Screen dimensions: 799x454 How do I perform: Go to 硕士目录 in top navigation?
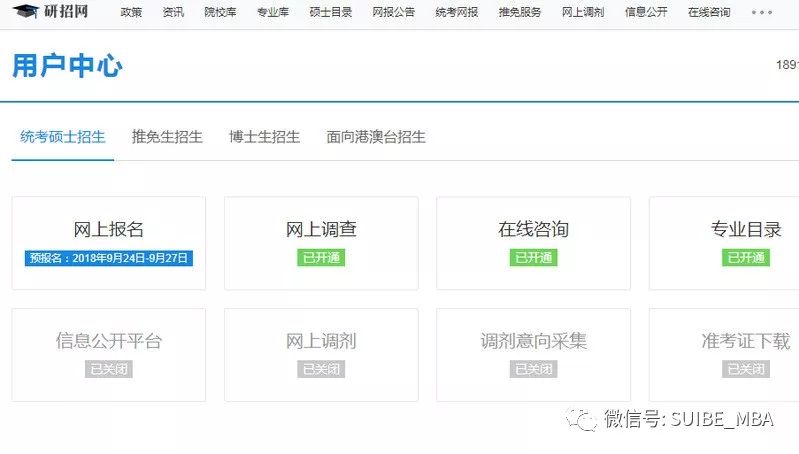329,12
